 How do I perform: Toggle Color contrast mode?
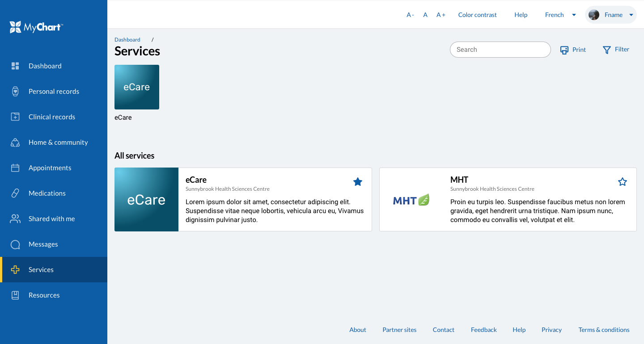tap(477, 15)
